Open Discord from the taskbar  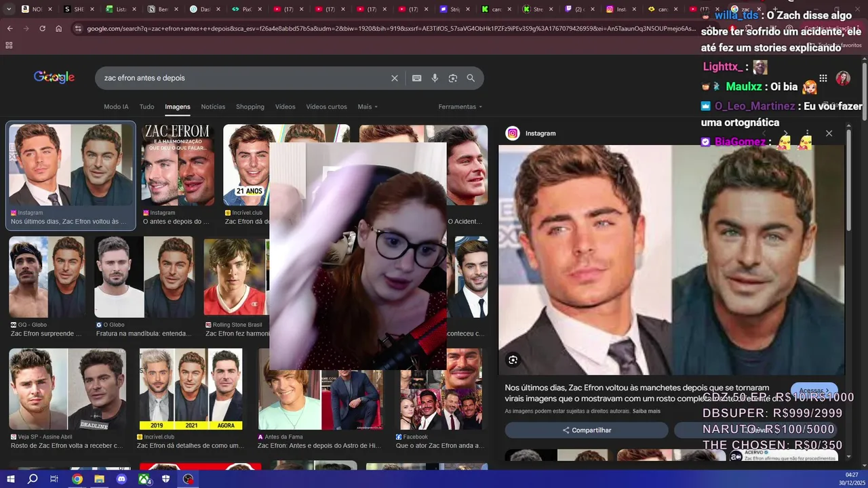(121, 479)
